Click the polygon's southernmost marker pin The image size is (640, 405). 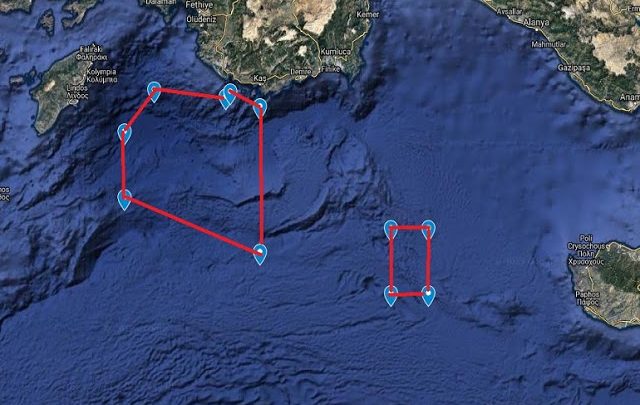click(260, 254)
